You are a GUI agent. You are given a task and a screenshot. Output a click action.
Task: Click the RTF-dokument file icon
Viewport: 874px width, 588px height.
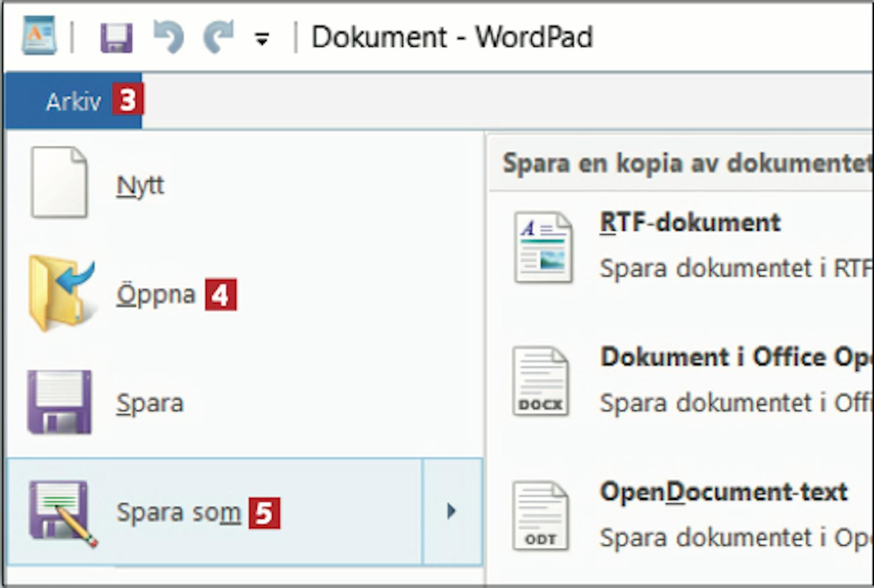pyautogui.click(x=543, y=248)
